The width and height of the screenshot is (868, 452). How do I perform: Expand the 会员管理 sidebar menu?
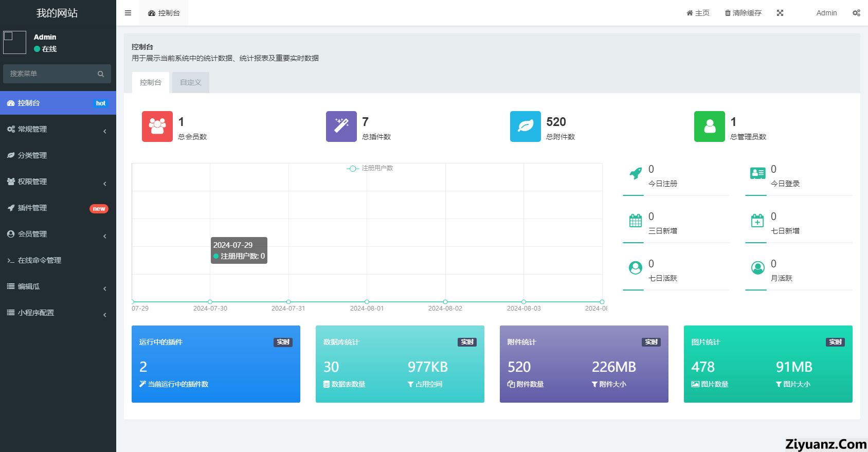[x=58, y=234]
